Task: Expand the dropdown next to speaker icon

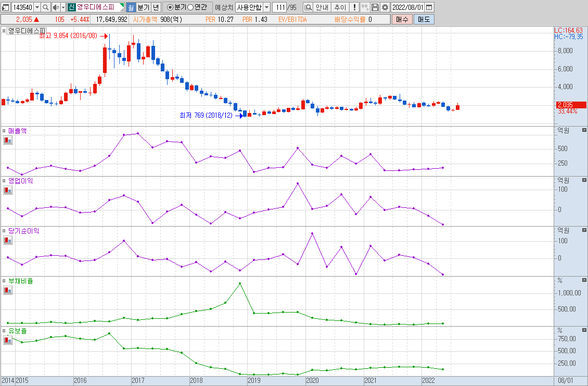Action: tap(63, 7)
